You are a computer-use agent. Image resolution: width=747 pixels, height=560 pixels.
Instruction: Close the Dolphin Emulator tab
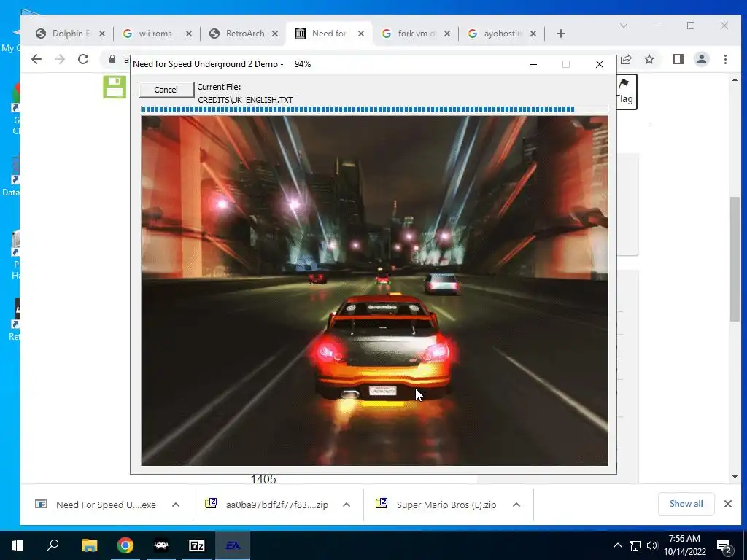pyautogui.click(x=102, y=34)
